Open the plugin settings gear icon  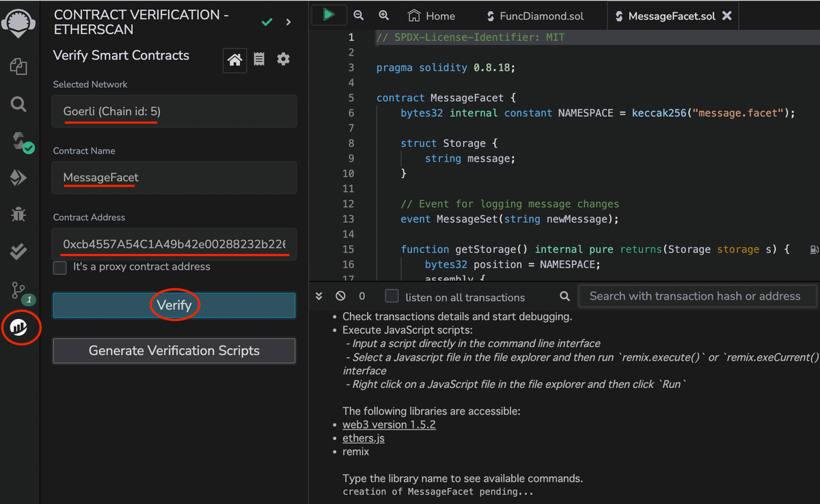[284, 59]
